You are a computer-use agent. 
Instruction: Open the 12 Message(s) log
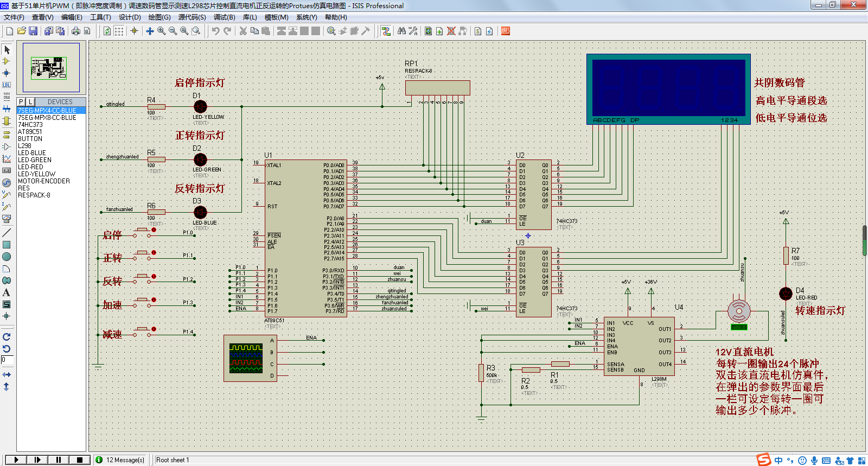[120, 460]
